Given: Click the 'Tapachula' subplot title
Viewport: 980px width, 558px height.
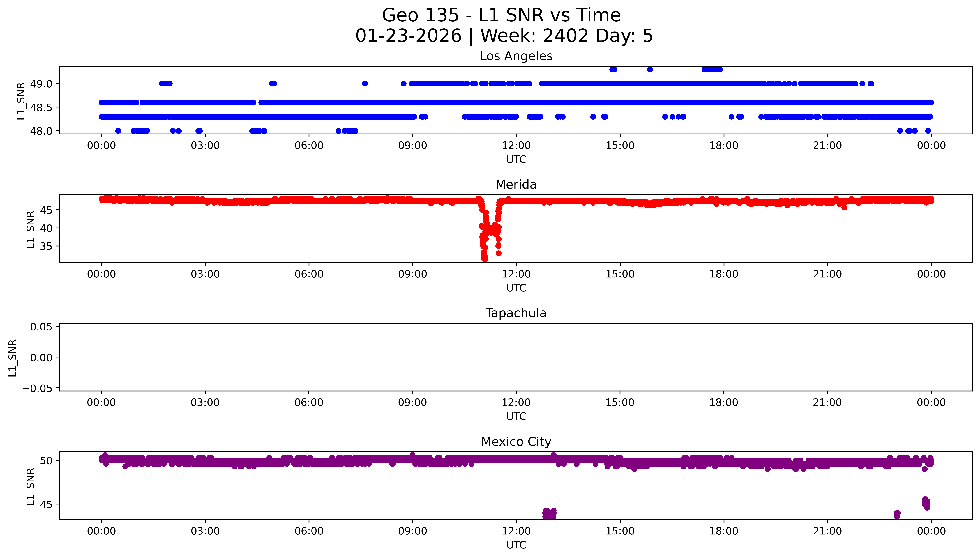Looking at the screenshot, I should [516, 313].
